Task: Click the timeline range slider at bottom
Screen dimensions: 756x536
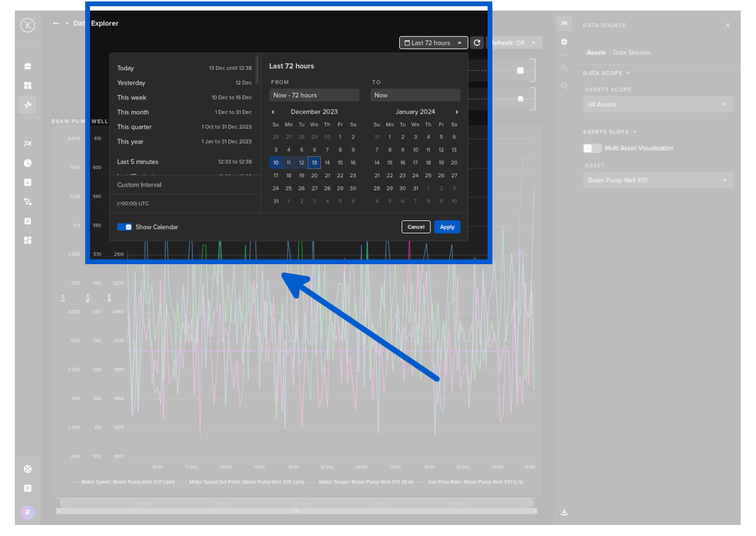Action: click(297, 511)
